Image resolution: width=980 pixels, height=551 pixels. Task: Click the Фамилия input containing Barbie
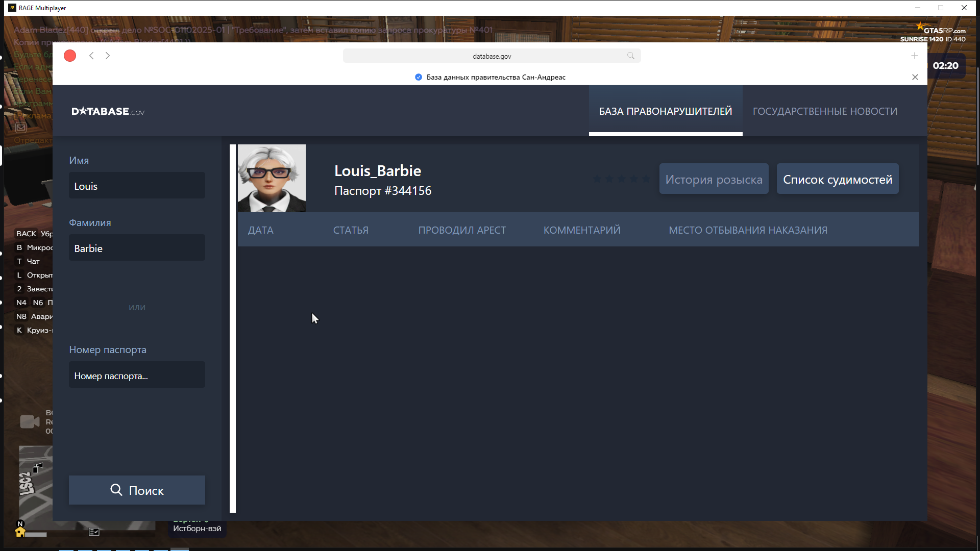137,248
